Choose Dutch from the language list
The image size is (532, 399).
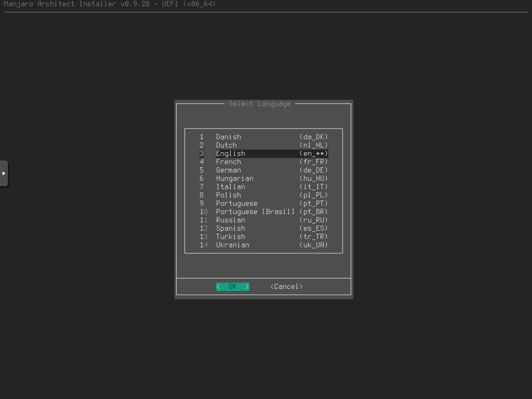tap(226, 145)
